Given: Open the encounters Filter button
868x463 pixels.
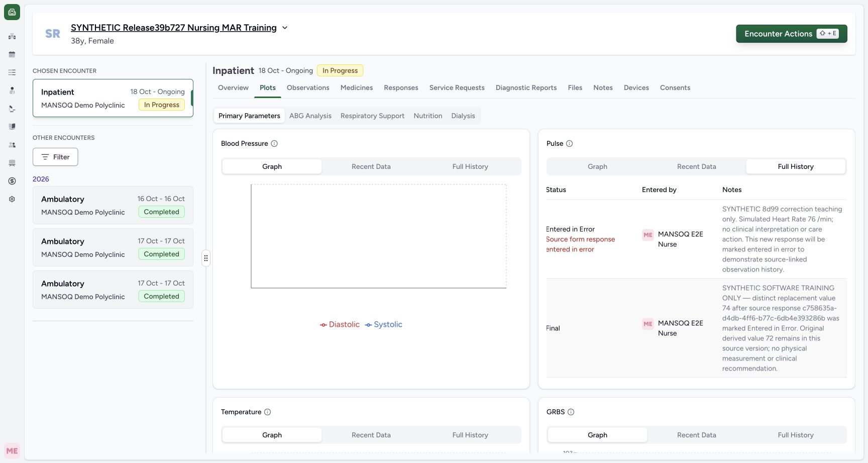Looking at the screenshot, I should [x=55, y=157].
